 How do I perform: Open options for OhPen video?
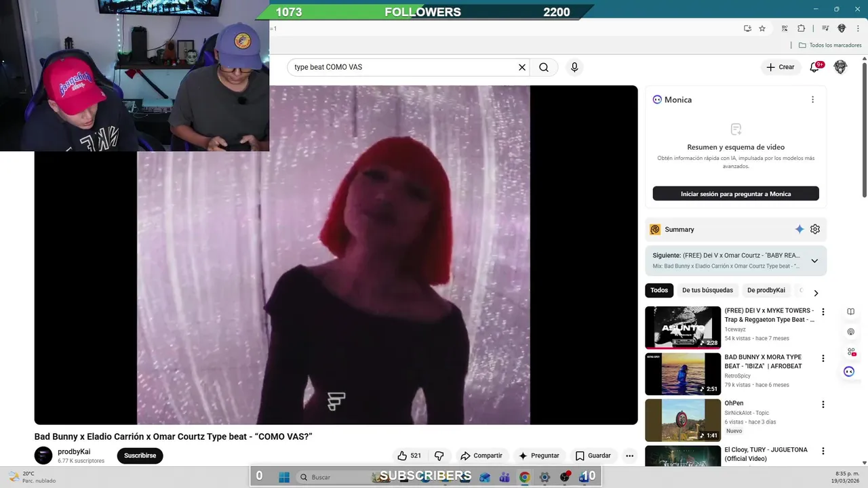[x=823, y=405]
